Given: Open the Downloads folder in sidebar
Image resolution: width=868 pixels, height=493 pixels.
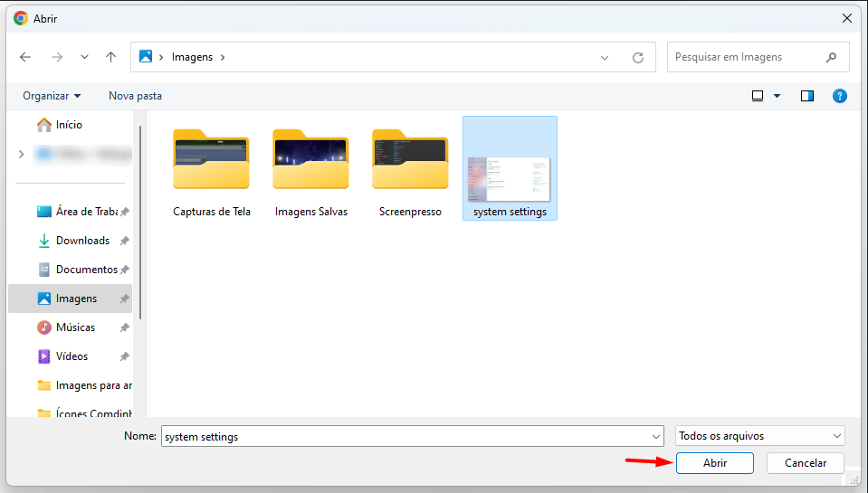Looking at the screenshot, I should [82, 241].
